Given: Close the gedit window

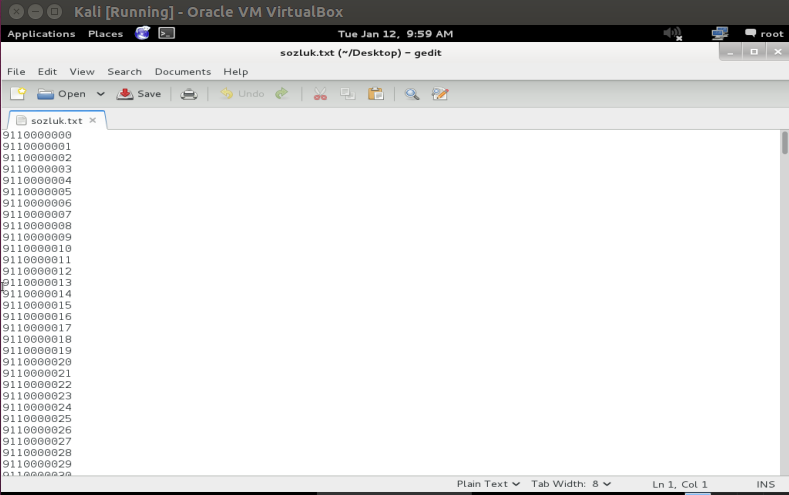Looking at the screenshot, I should point(777,52).
